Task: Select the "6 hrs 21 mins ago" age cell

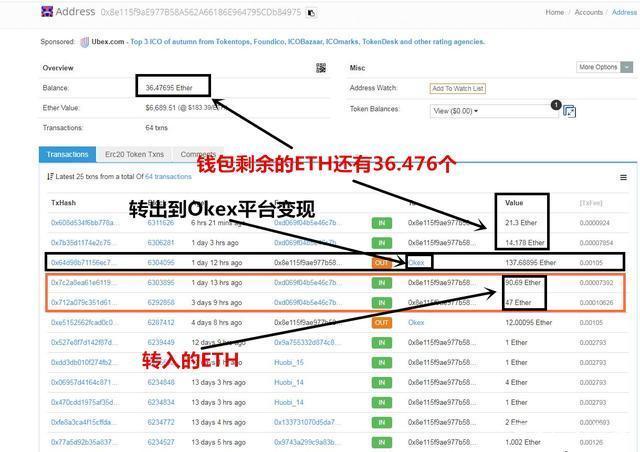Action: click(218, 223)
